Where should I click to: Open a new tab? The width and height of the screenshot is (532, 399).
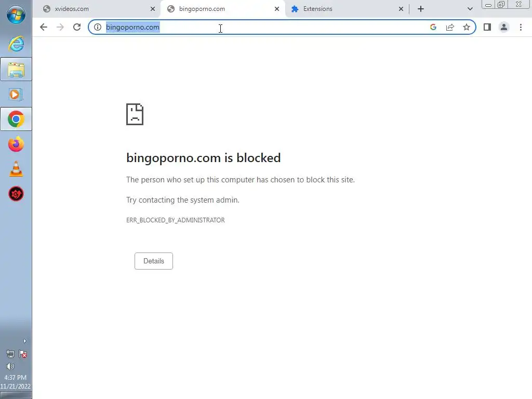(421, 9)
